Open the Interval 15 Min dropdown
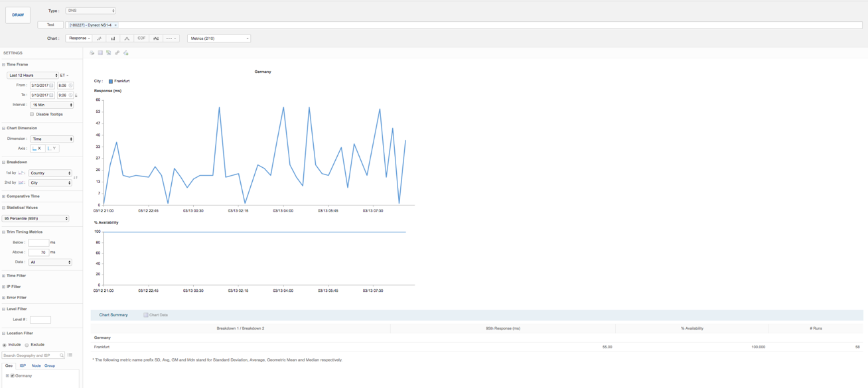 [52, 105]
